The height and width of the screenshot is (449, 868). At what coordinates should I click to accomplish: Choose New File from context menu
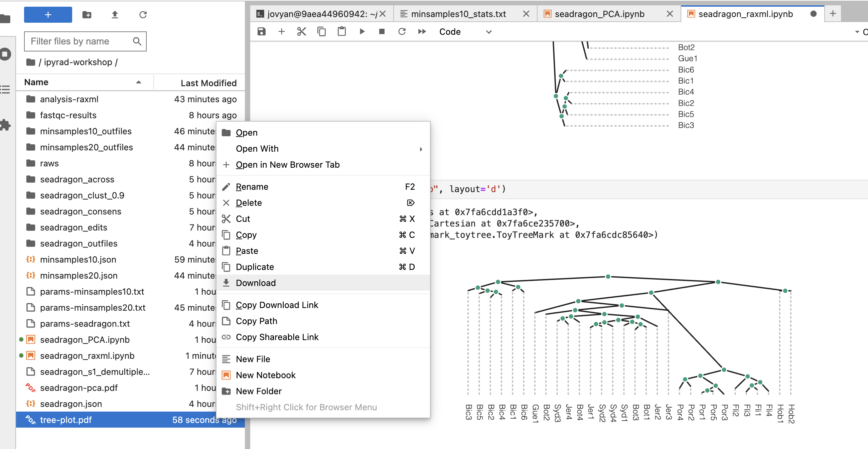pyautogui.click(x=323, y=359)
